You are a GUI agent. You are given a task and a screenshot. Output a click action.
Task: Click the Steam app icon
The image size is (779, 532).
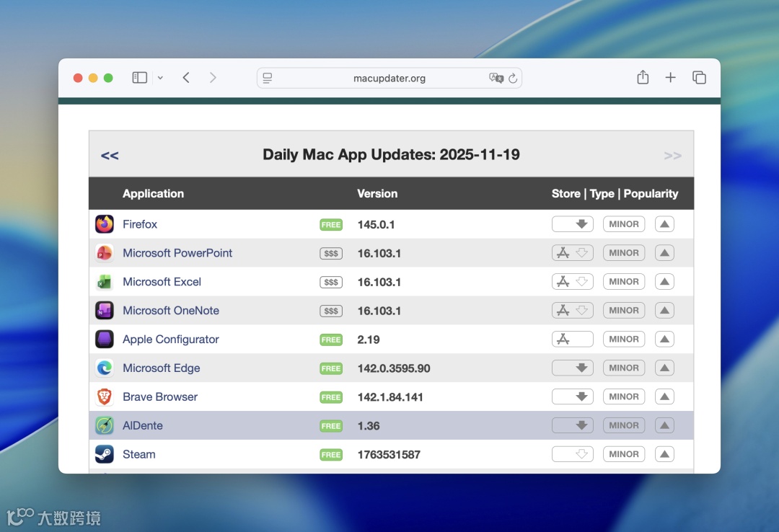105,455
